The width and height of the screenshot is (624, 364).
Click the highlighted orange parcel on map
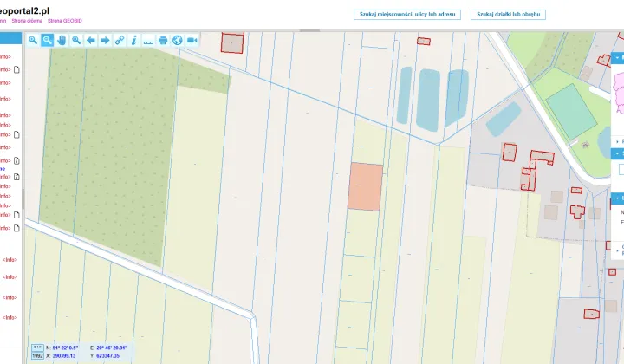(x=366, y=186)
